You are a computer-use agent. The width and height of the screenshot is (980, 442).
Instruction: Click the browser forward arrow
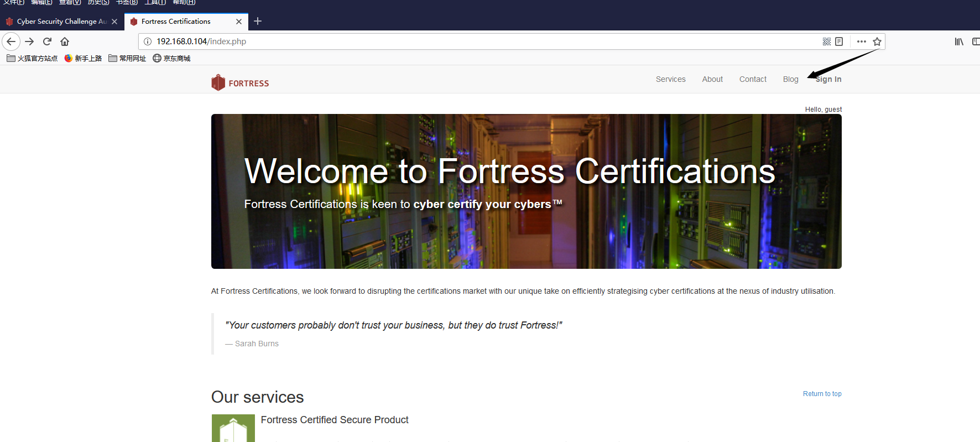[30, 41]
